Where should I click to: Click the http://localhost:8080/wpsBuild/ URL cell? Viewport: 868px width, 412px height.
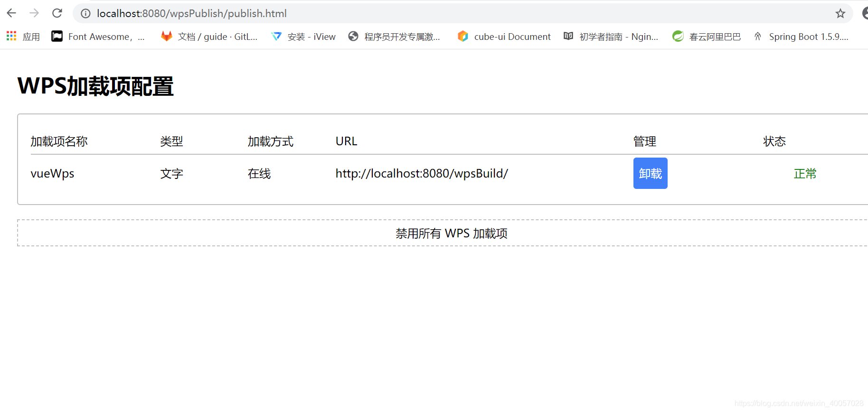tap(422, 174)
